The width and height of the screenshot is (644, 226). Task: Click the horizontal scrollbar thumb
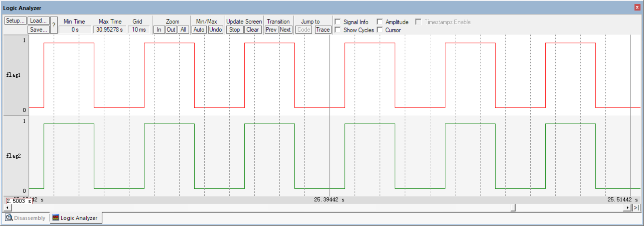[513, 208]
